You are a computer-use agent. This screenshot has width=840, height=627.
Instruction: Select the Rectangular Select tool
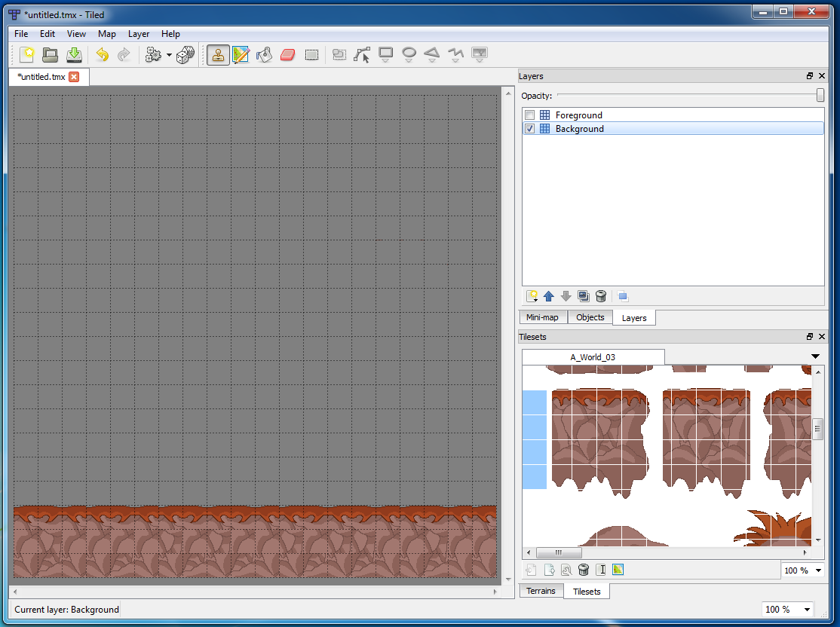click(311, 54)
